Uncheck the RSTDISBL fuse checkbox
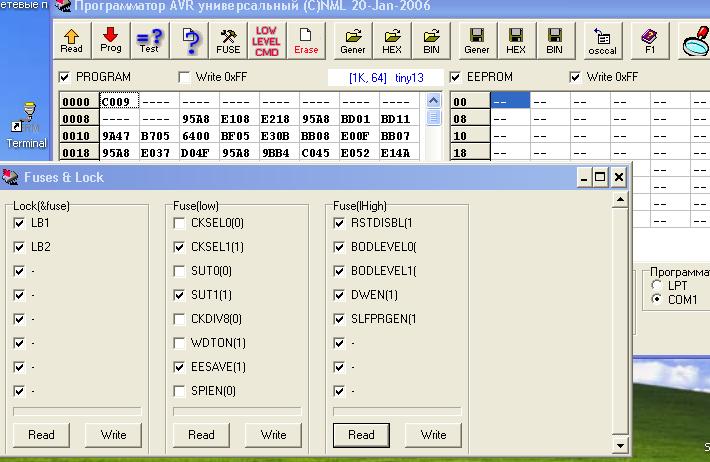The width and height of the screenshot is (710, 462). pyautogui.click(x=339, y=222)
